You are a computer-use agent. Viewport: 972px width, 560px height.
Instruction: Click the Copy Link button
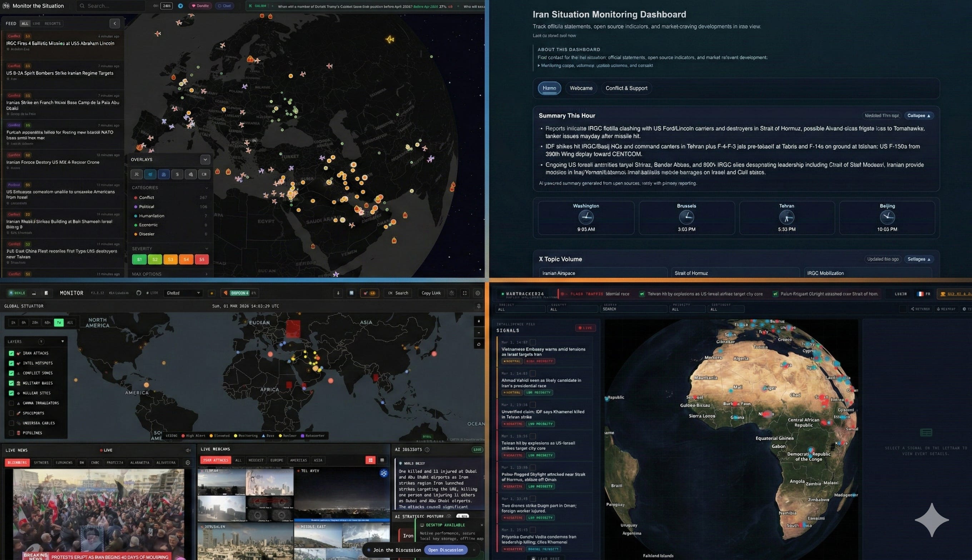431,293
